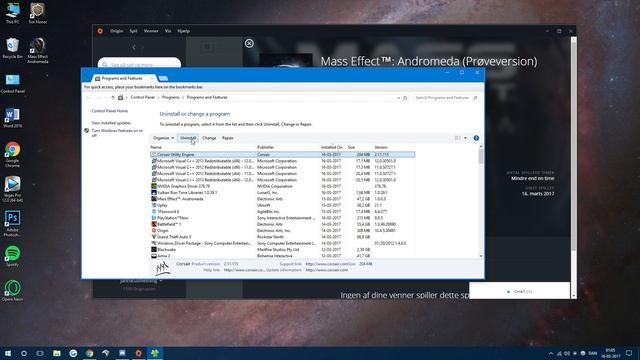The width and height of the screenshot is (640, 360).
Task: Click the Change toolbar button
Action: [x=209, y=138]
